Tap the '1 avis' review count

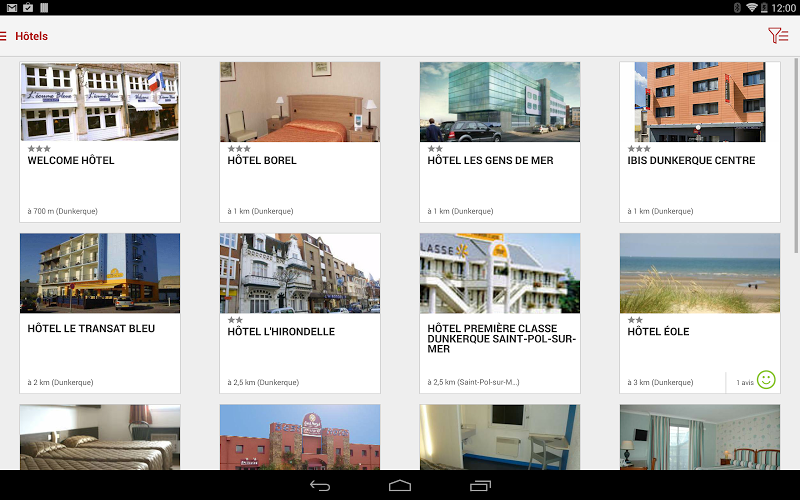(x=745, y=382)
